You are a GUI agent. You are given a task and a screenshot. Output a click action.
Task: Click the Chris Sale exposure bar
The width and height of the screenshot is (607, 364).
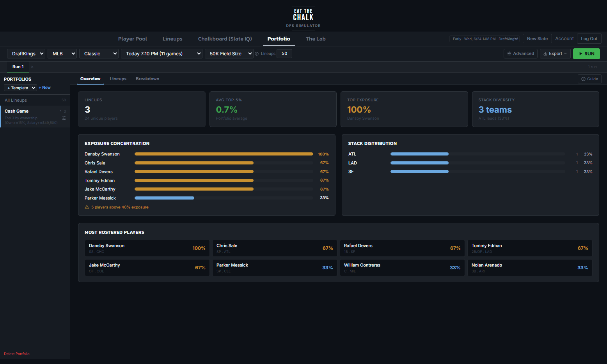tap(194, 163)
